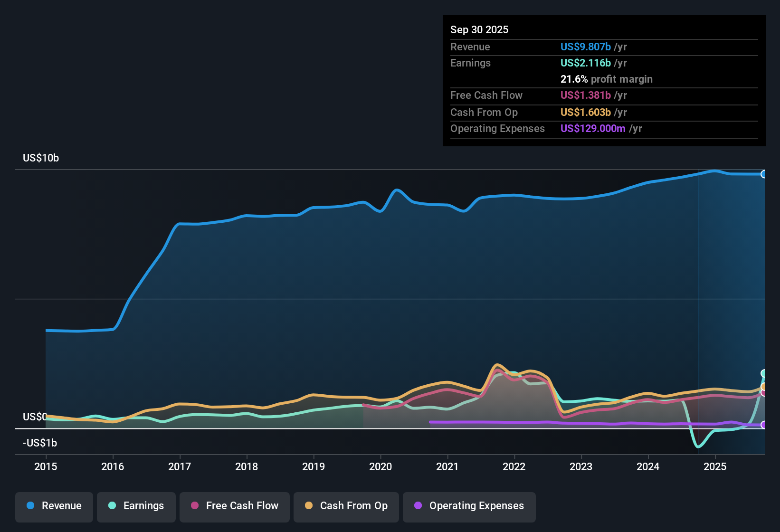Click the 21.6% profit margin text
Viewport: 780px width, 532px height.
click(607, 79)
